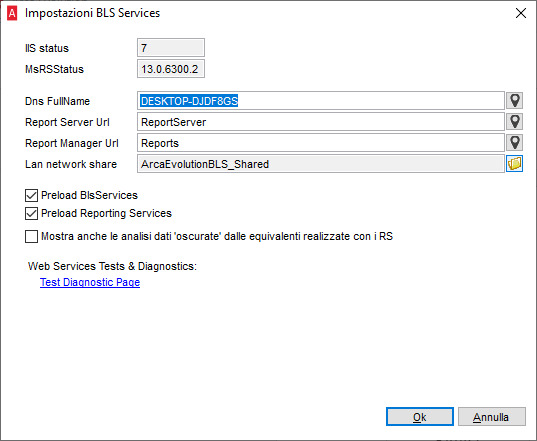Click the 'Report Manager Url' label
Viewport: 537px width, 441px height.
point(72,143)
